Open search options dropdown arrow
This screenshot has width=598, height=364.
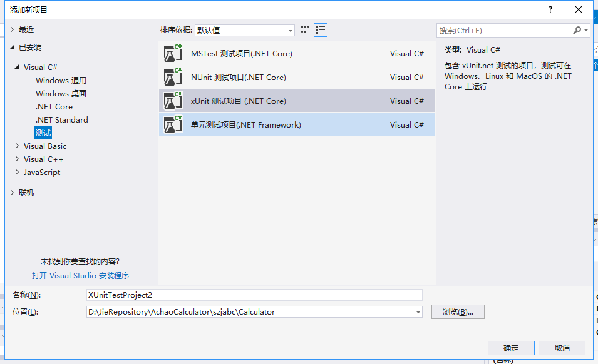[586, 30]
